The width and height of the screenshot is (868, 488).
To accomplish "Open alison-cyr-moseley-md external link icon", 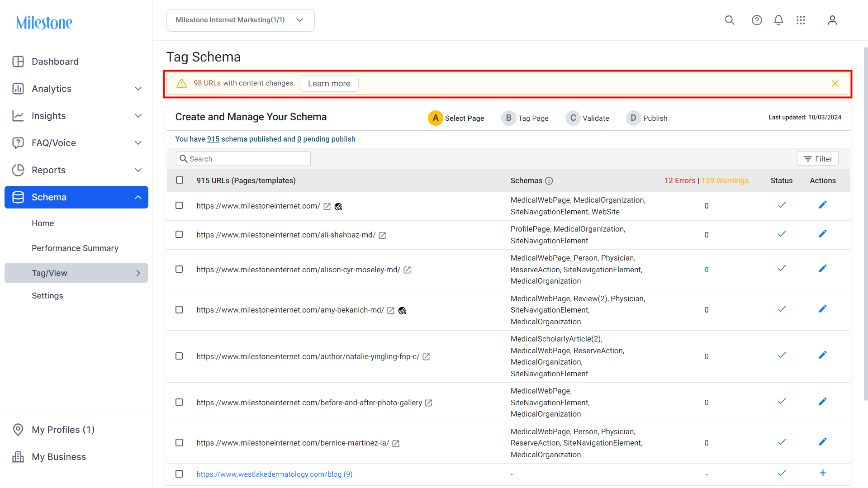I will pyautogui.click(x=407, y=270).
